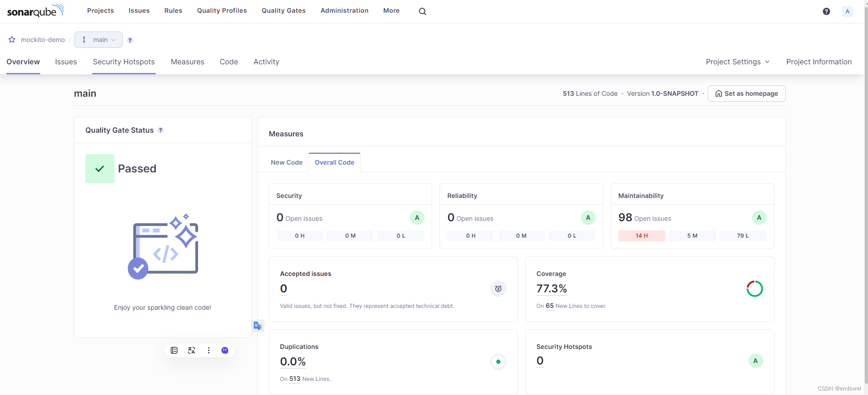Switch to the Activity tab
This screenshot has height=395, width=868.
(x=267, y=62)
